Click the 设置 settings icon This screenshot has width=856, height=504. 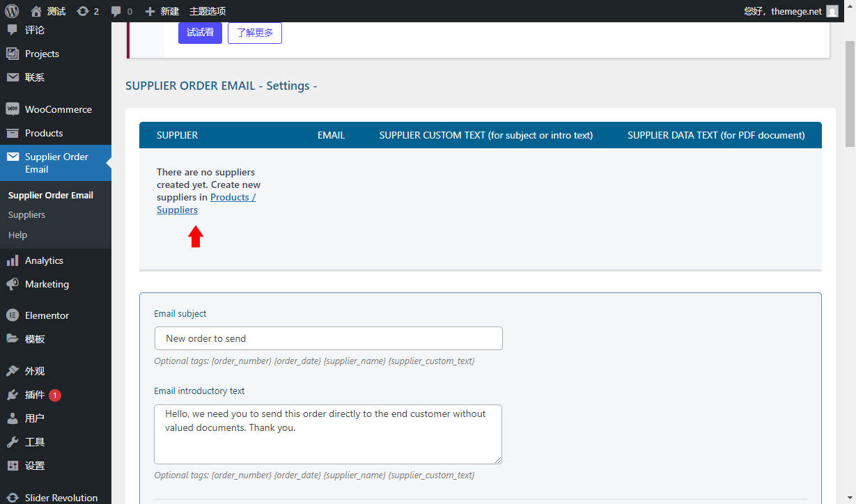[x=12, y=466]
